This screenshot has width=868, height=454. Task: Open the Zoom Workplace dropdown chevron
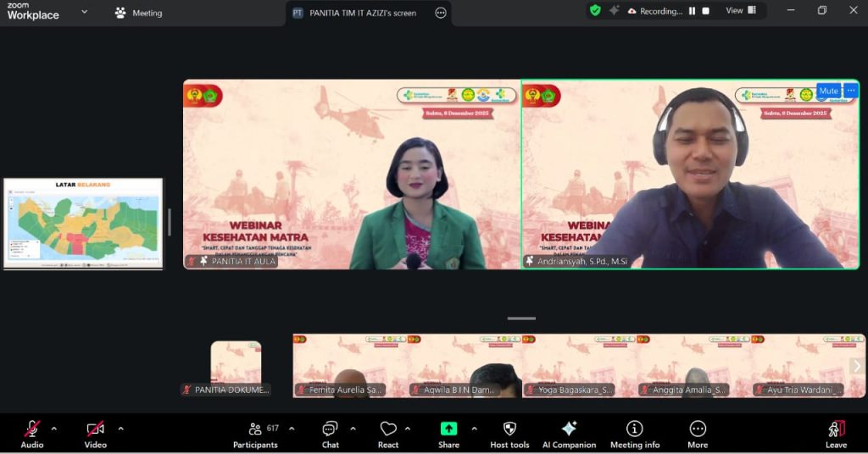click(x=84, y=12)
